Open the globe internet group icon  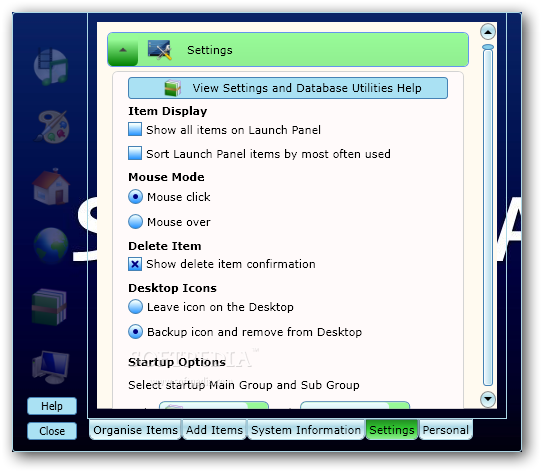coord(51,245)
